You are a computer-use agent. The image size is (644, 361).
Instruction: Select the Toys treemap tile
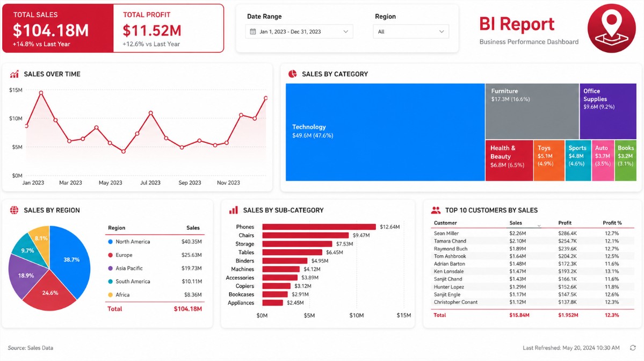pyautogui.click(x=549, y=161)
